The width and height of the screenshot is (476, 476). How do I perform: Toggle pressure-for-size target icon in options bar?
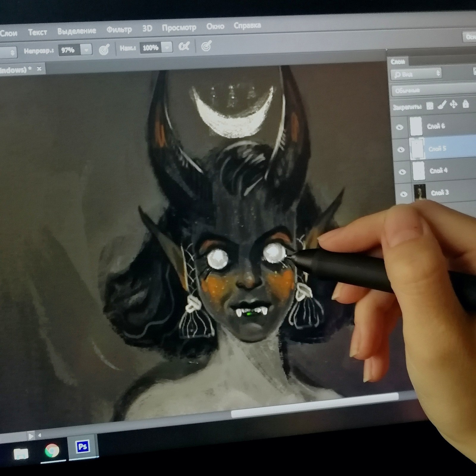(x=206, y=46)
